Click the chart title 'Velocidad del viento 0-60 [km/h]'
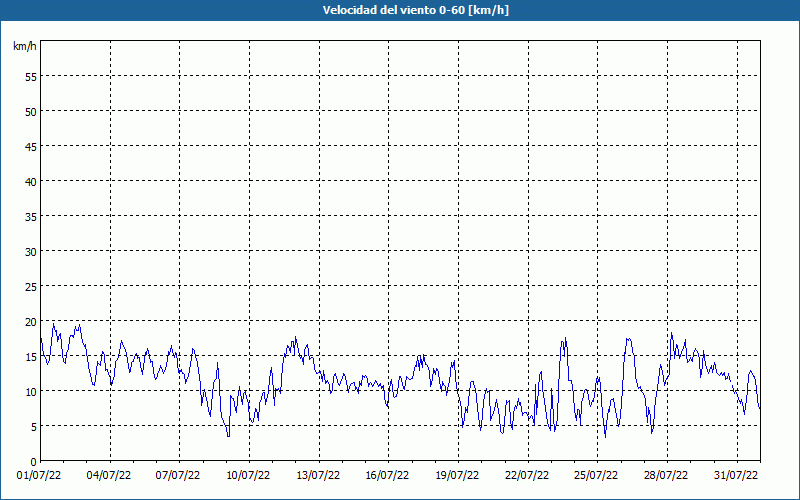The image size is (800, 500). [x=416, y=10]
